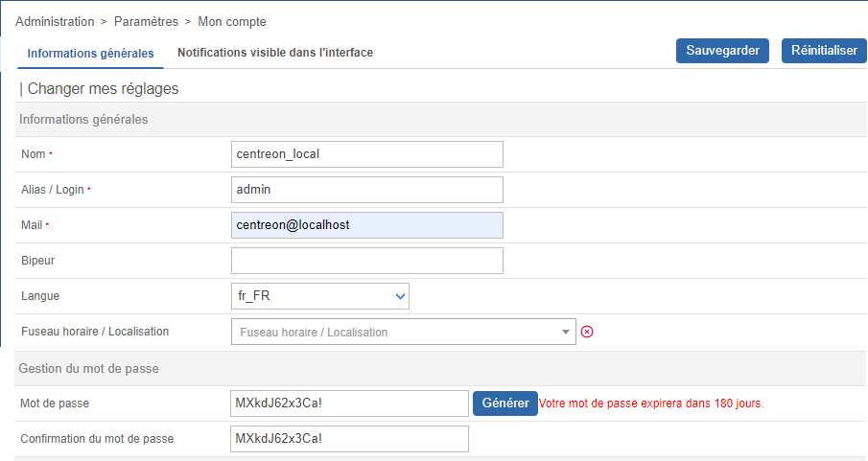868x461 pixels.
Task: Focus the Mot de passe field
Action: pyautogui.click(x=349, y=403)
